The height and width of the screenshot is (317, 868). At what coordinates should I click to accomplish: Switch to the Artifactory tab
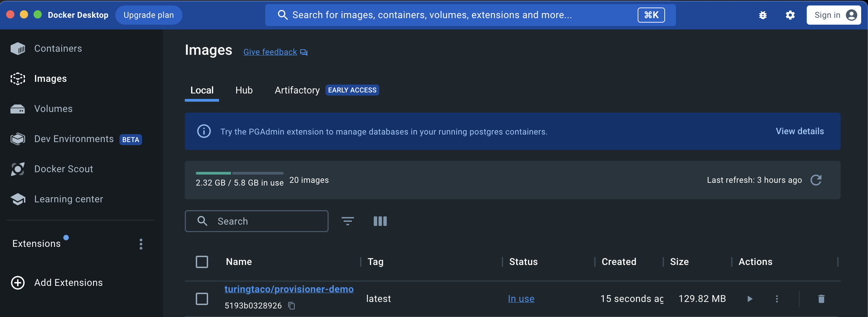tap(297, 90)
